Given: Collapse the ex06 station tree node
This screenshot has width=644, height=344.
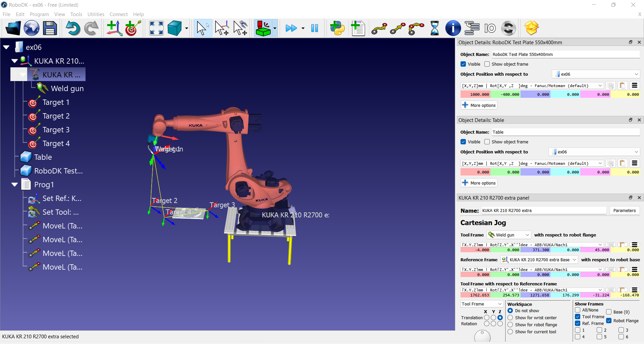Looking at the screenshot, I should coord(6,47).
